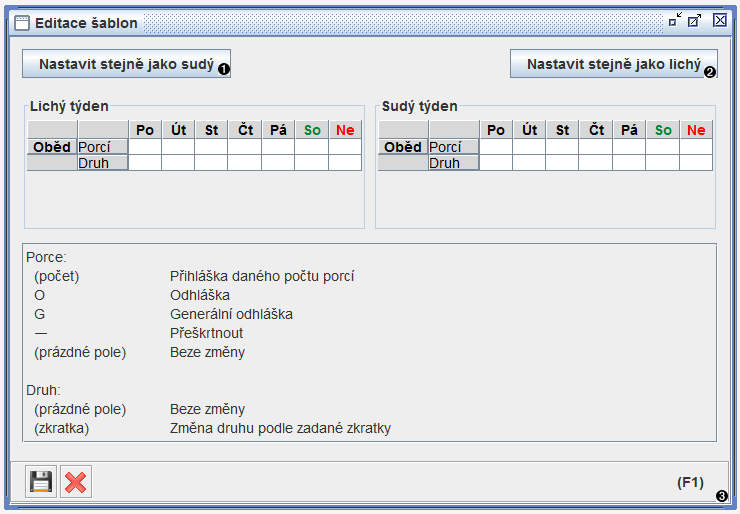Click Porcí cell for Po in Lichý týden
740x514 pixels.
(145, 147)
